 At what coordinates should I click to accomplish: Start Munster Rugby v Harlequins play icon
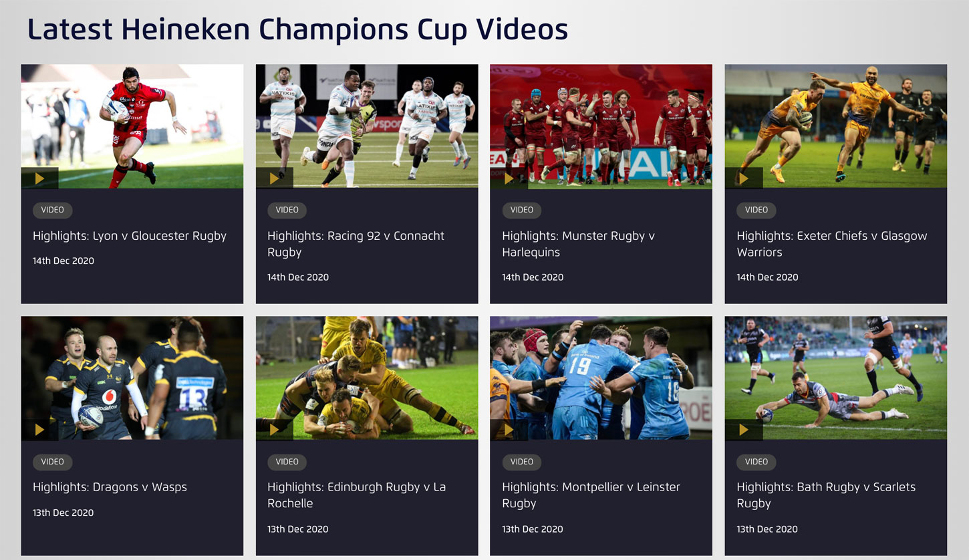point(509,178)
